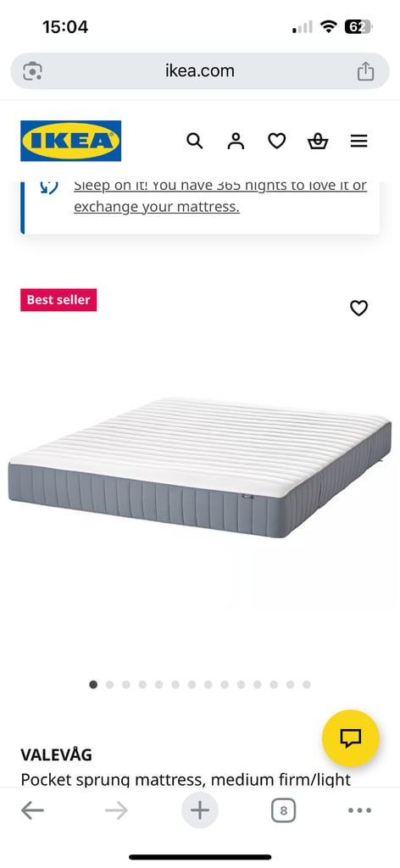Follow the 365 nights exchange link
The image size is (400, 868).
219,196
